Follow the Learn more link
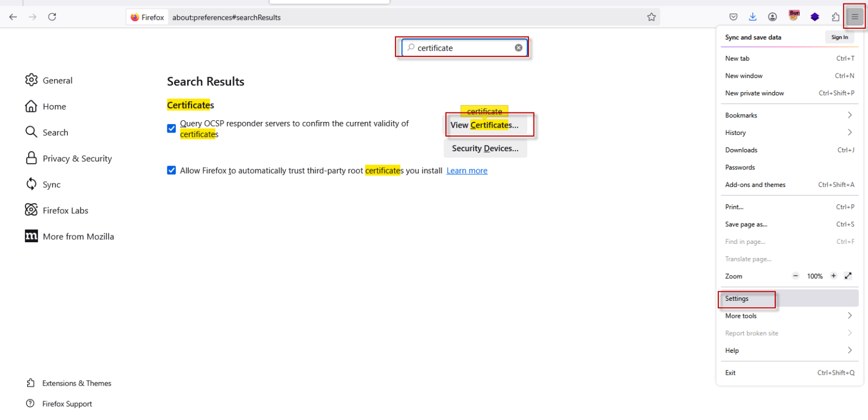 pyautogui.click(x=467, y=170)
